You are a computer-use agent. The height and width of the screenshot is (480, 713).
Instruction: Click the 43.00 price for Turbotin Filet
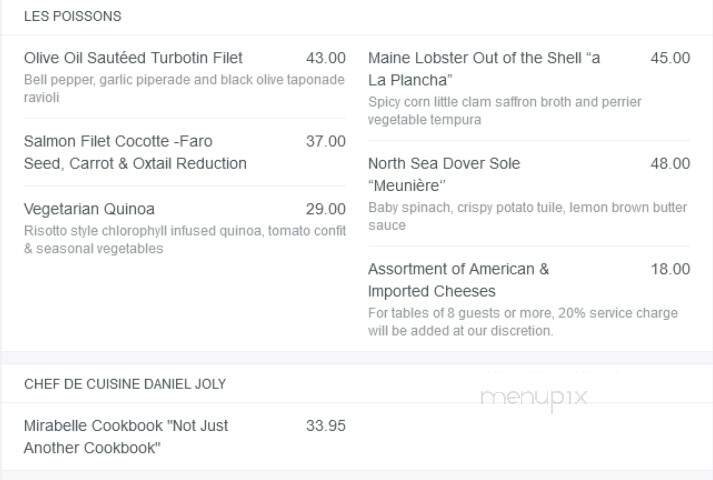325,58
